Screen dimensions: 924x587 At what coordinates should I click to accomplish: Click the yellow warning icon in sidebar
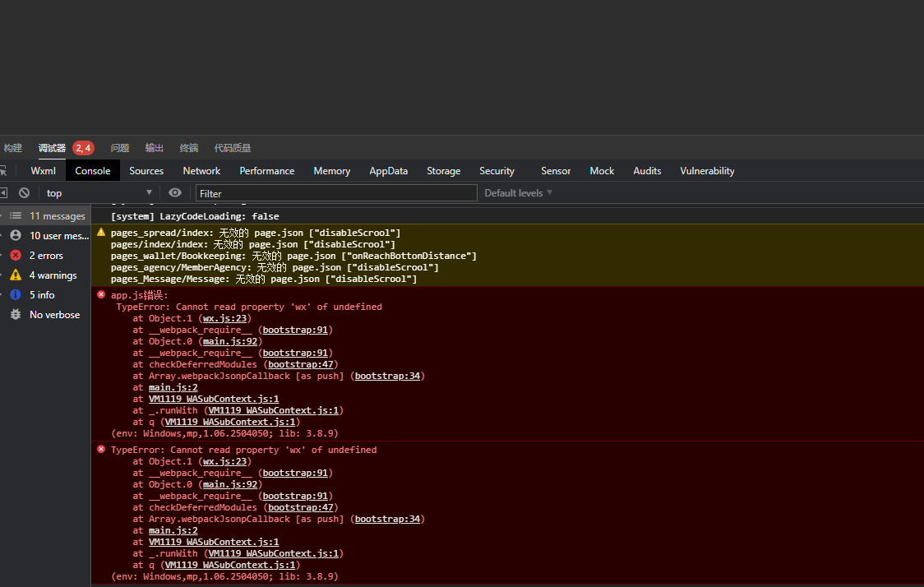click(16, 275)
